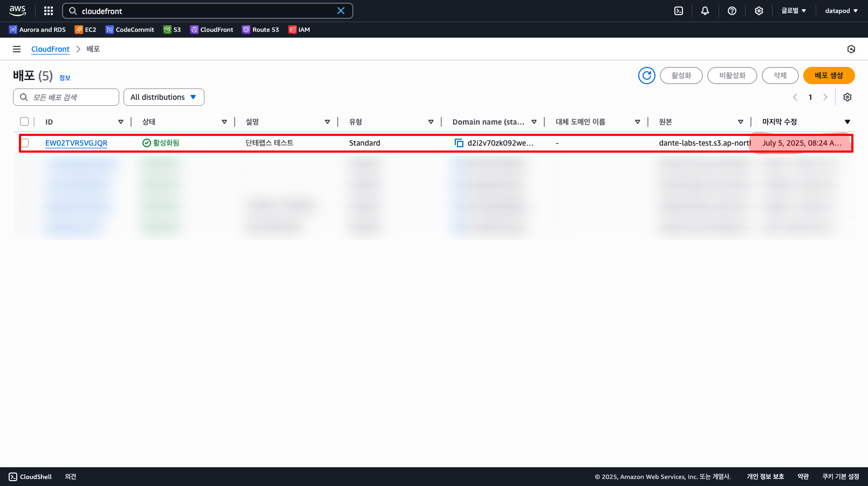Go to CloudFront breadcrumb link

[x=50, y=49]
